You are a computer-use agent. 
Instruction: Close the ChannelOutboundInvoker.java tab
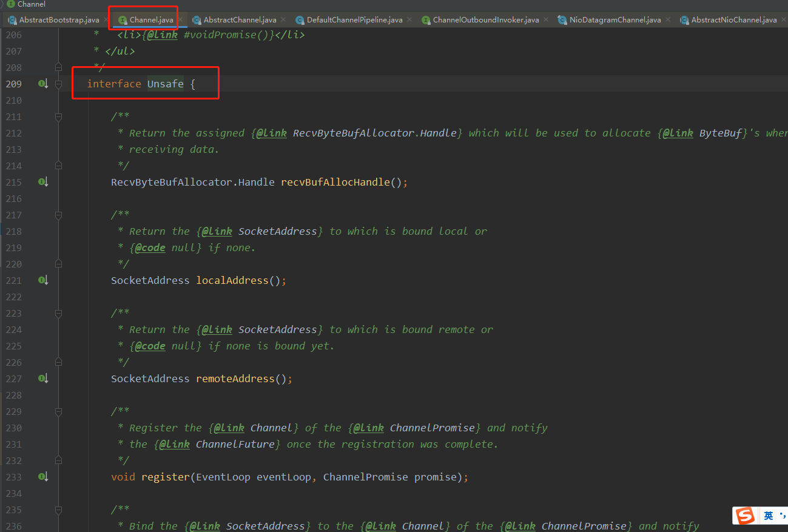pyautogui.click(x=545, y=19)
